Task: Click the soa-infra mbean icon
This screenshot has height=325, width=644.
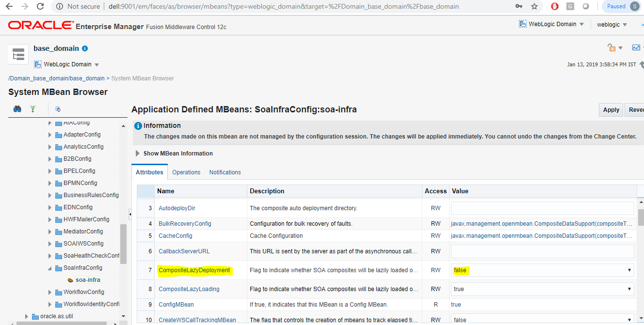Action: 70,280
